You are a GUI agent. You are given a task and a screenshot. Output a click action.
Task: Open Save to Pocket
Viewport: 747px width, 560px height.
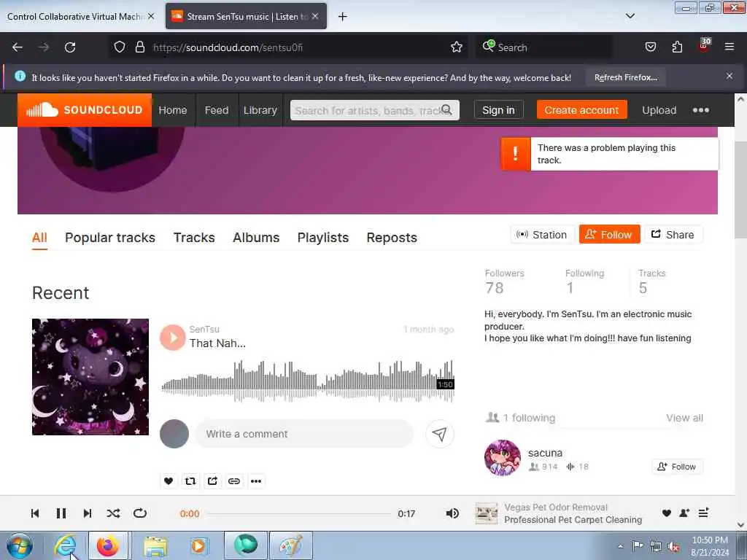pos(650,47)
